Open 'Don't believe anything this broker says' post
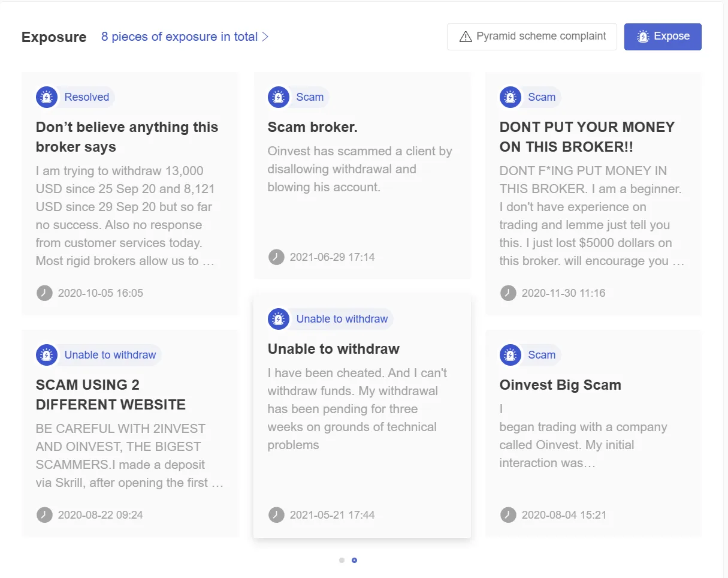The height and width of the screenshot is (578, 728). point(127,137)
